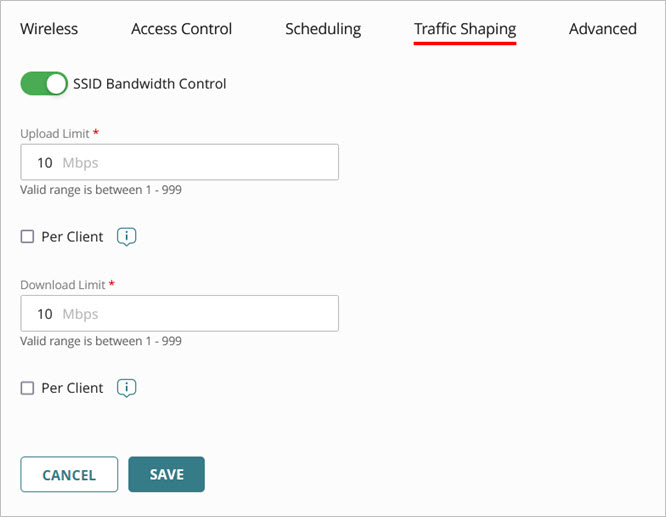
Task: Go to the Scheduling tab
Action: 323,29
